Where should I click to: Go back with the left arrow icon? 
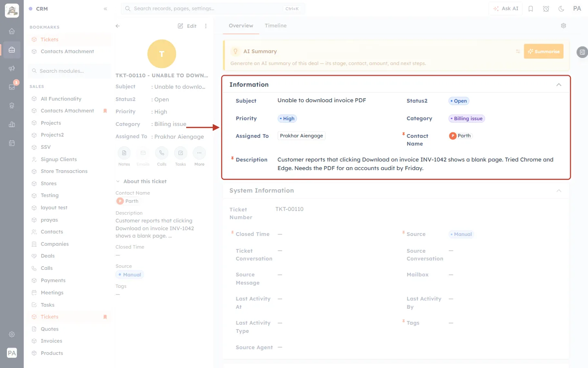pyautogui.click(x=118, y=26)
